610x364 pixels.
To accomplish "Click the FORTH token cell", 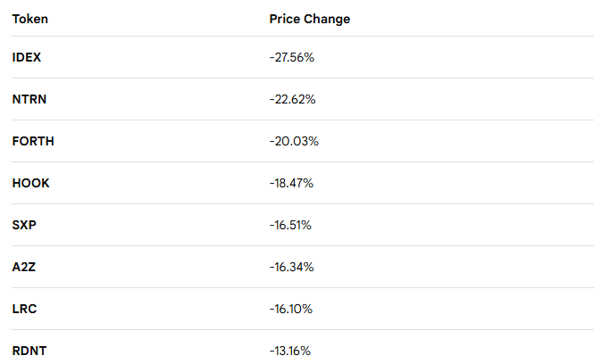I will (34, 141).
